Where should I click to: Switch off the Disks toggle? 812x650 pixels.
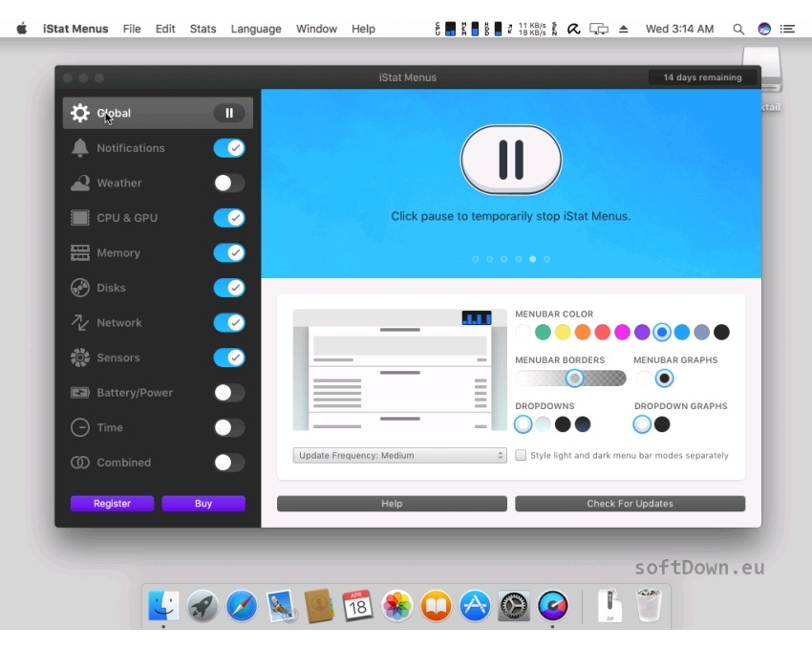pyautogui.click(x=229, y=288)
